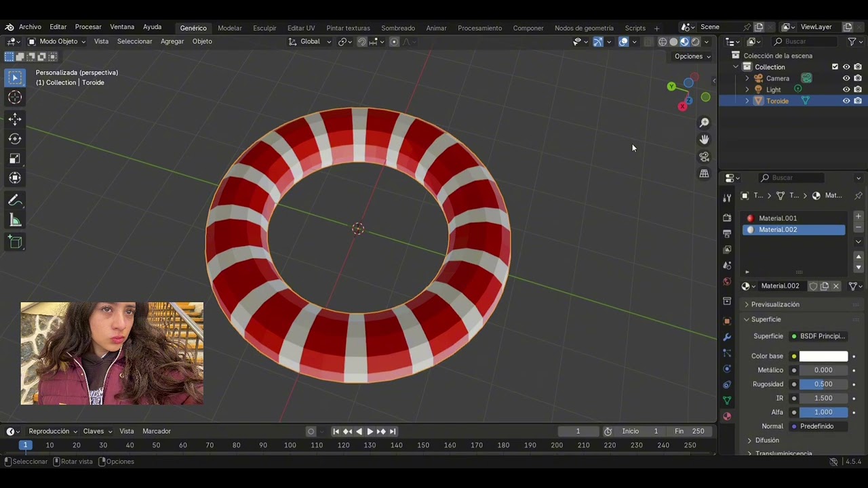The image size is (868, 488).
Task: Open the View Layer properties tab
Action: 727,249
